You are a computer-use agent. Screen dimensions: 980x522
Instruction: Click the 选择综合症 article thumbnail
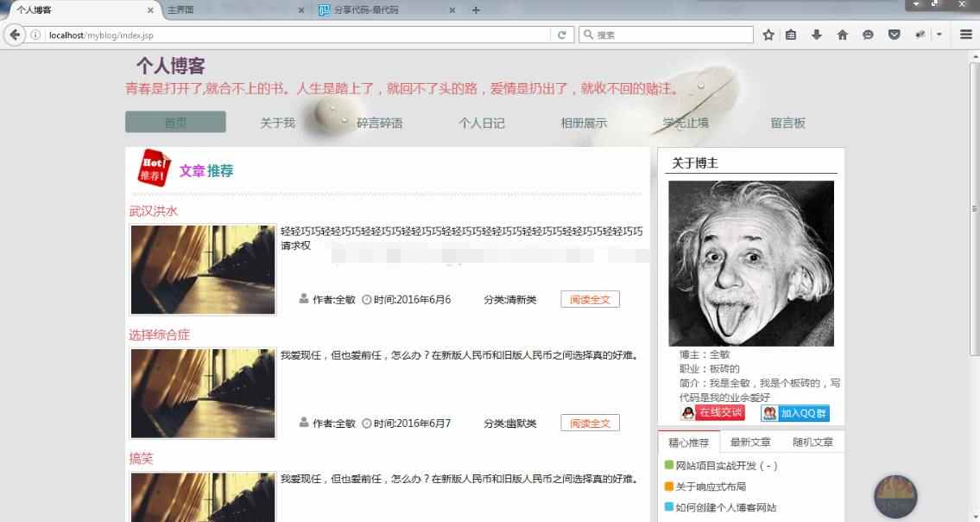(x=203, y=394)
